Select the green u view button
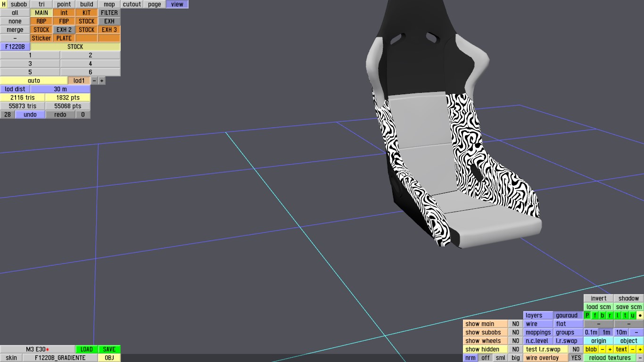644x362 pixels. coord(633,315)
